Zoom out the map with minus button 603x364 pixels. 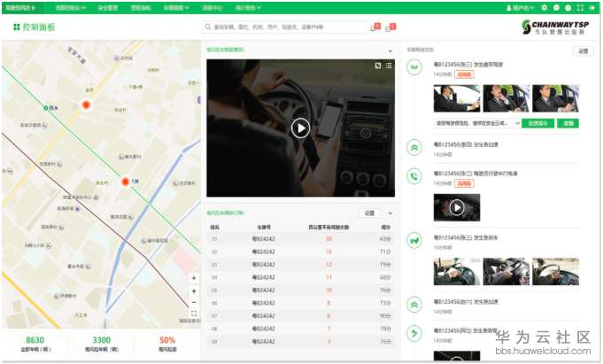click(194, 302)
